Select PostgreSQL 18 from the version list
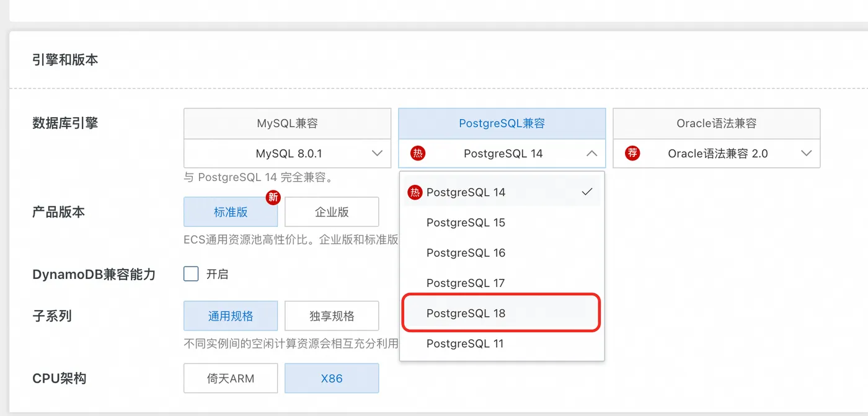 click(x=466, y=314)
